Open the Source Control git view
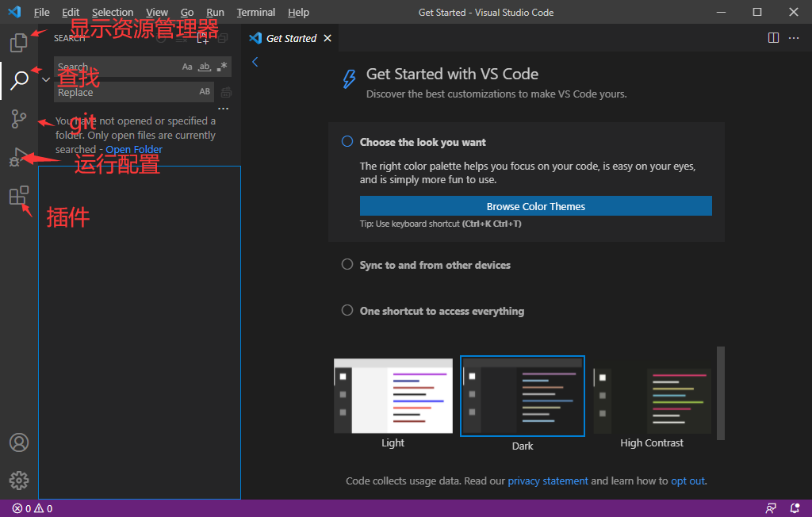The image size is (812, 517). pyautogui.click(x=19, y=119)
